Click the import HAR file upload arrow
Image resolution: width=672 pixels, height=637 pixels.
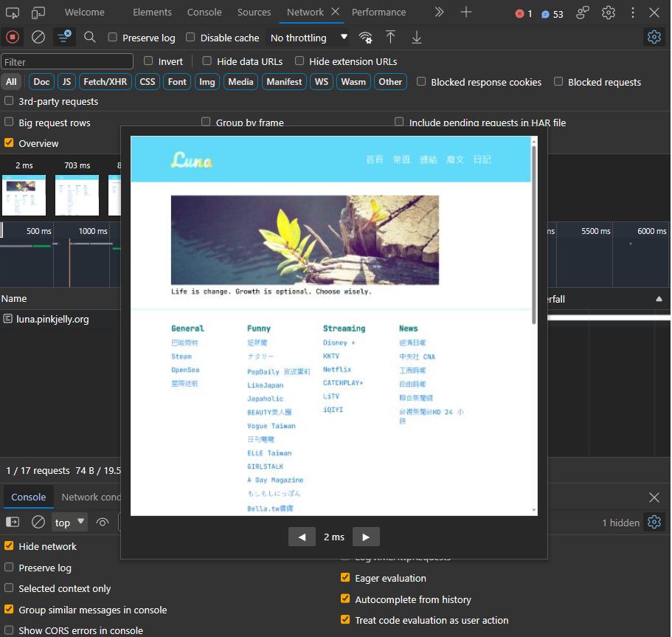391,37
